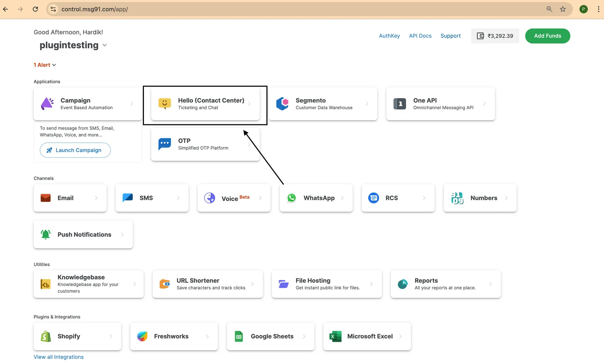Click the Customer Data Warehouse text

coord(324,108)
